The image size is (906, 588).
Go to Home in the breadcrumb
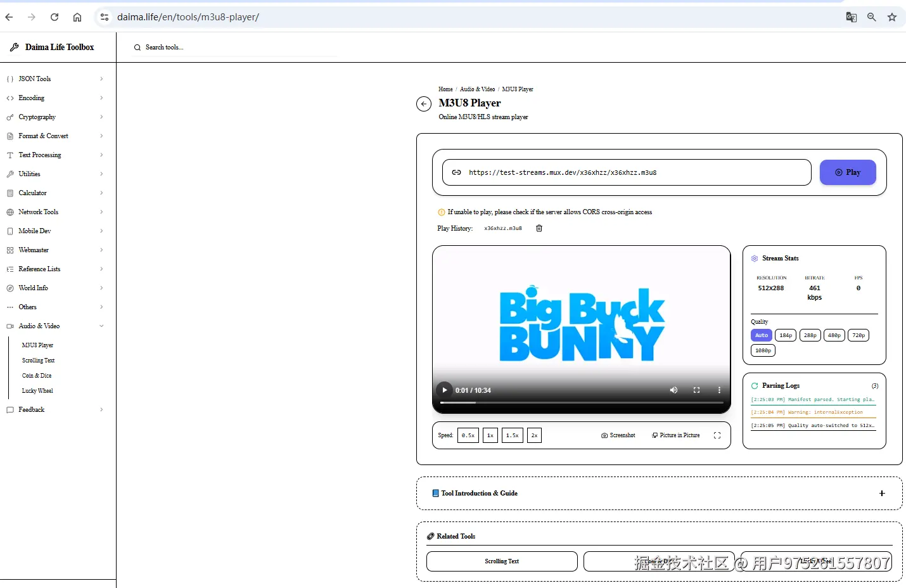coord(445,89)
